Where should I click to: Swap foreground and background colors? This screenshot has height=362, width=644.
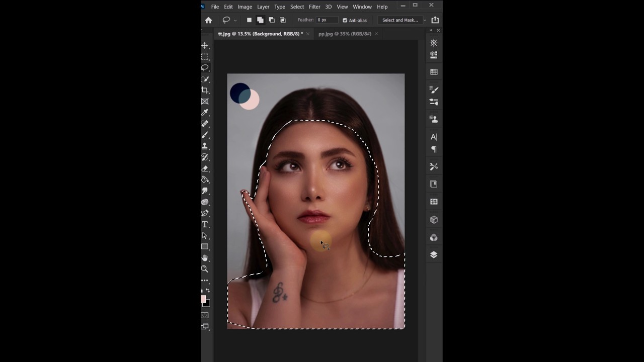pyautogui.click(x=208, y=291)
